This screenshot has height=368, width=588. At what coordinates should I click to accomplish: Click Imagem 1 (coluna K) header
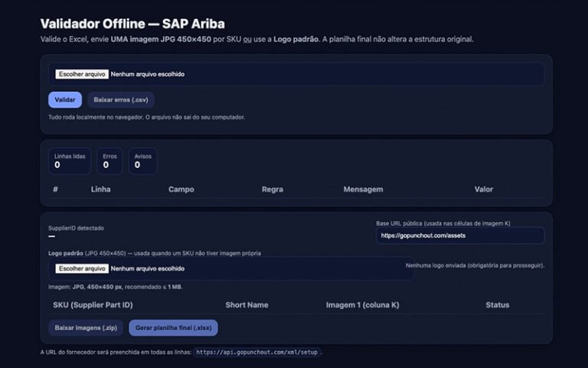pos(362,305)
